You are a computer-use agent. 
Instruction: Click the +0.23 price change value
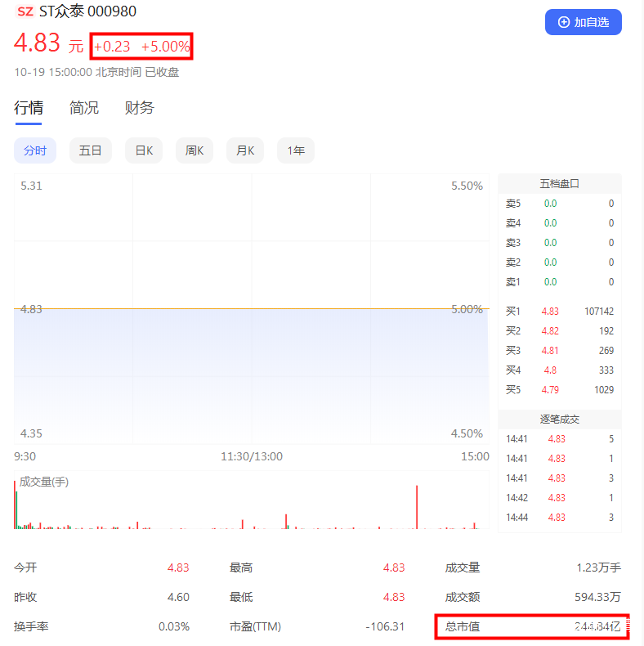pyautogui.click(x=112, y=47)
